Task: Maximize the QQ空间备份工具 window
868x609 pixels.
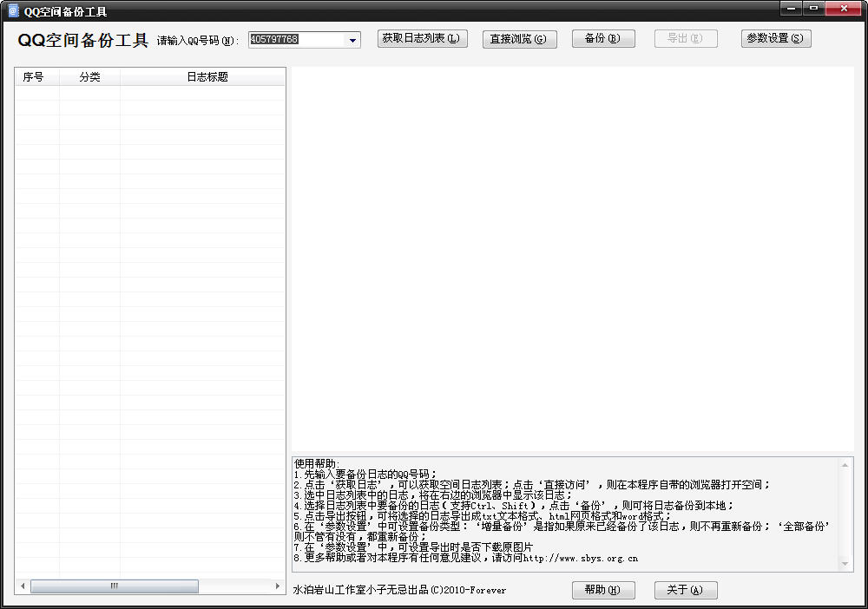Action: 813,9
